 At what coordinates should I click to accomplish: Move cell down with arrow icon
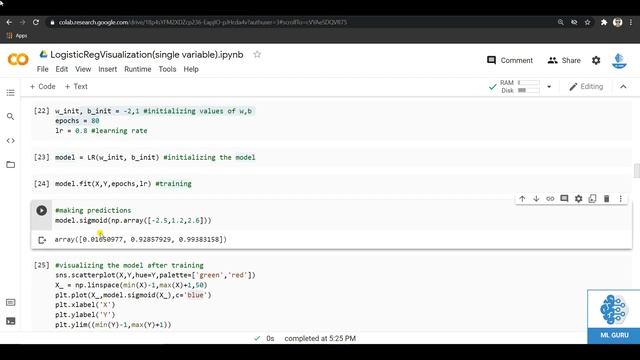[x=536, y=199]
